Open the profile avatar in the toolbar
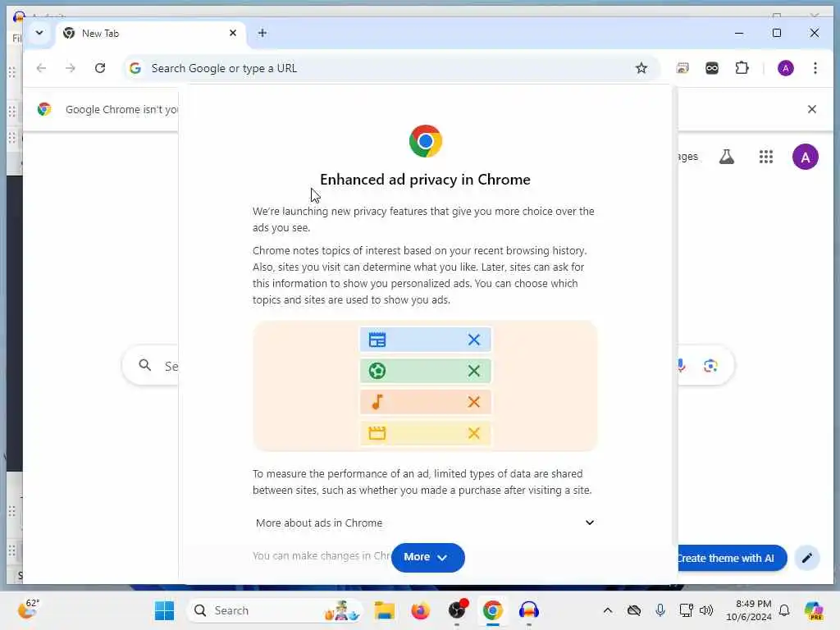Viewport: 840px width, 630px height. coord(785,68)
